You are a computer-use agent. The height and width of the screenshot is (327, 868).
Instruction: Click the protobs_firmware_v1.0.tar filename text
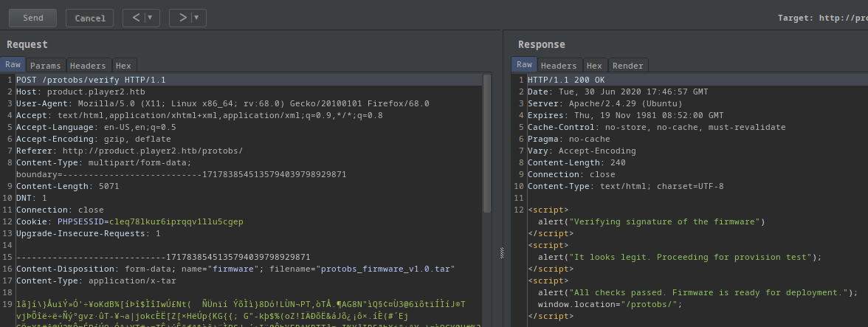pos(387,269)
